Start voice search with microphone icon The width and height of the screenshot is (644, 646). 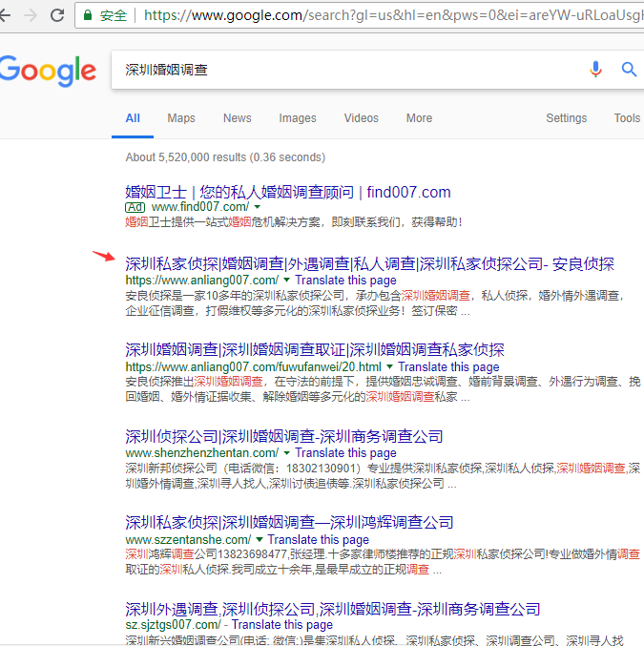(595, 70)
